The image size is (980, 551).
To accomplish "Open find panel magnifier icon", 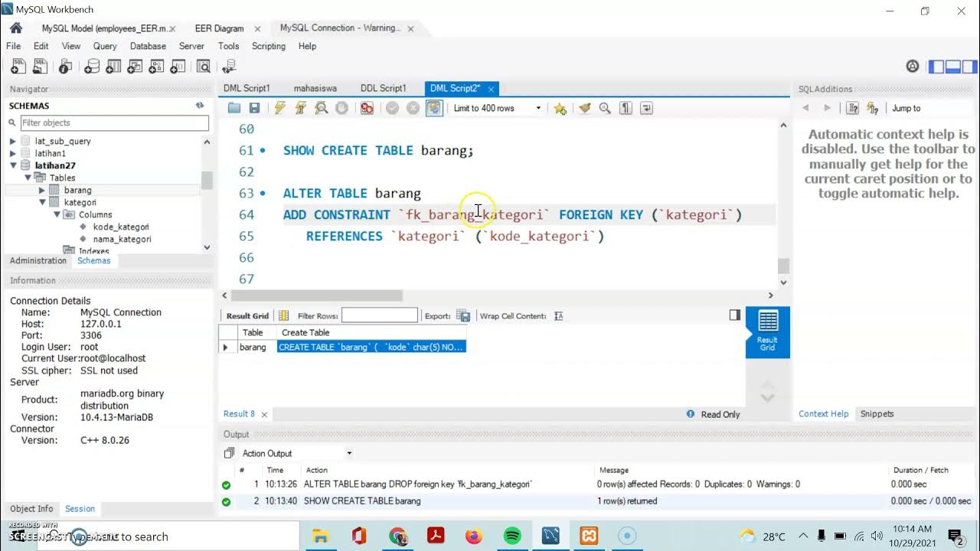I will pyautogui.click(x=605, y=108).
